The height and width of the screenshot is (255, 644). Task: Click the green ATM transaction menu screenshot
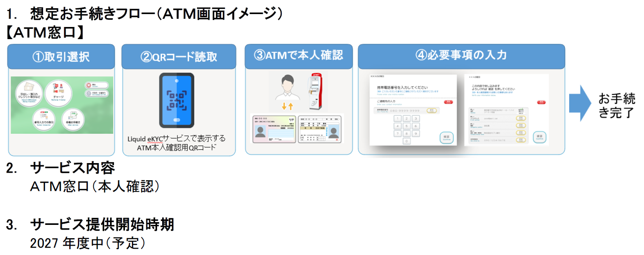point(62,105)
